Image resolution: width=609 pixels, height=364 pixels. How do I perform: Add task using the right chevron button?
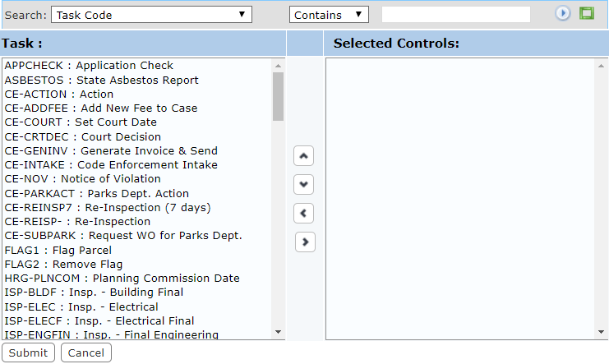pos(305,242)
